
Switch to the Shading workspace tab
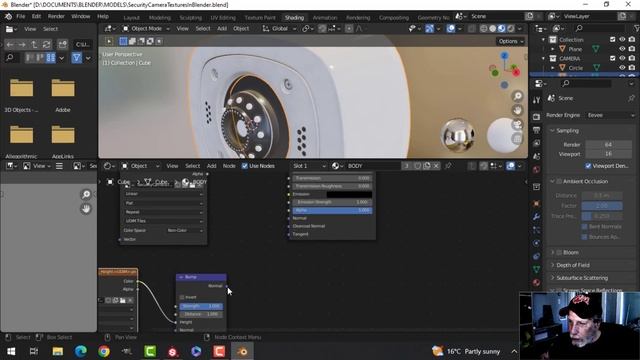[x=294, y=18]
